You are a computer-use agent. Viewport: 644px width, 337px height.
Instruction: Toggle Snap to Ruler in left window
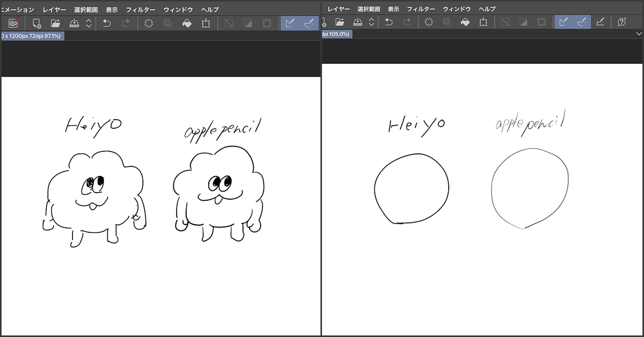(290, 23)
